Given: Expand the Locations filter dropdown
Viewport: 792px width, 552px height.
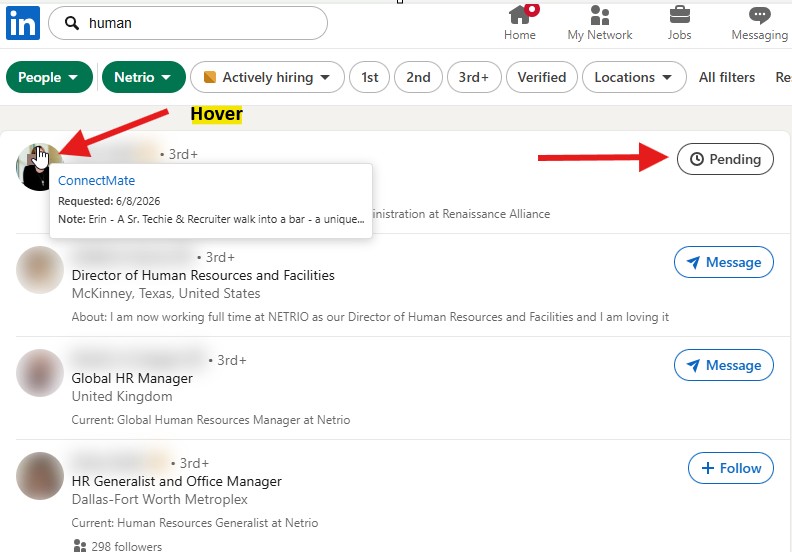Looking at the screenshot, I should click(x=634, y=77).
